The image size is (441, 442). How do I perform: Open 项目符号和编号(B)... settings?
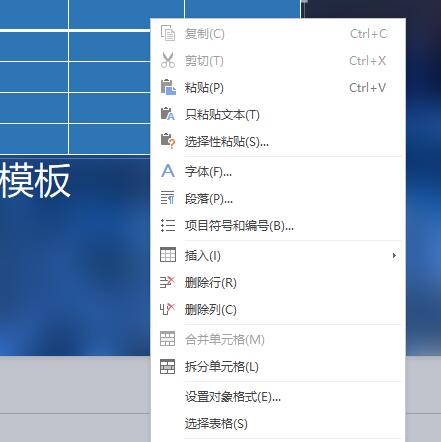pos(278,226)
